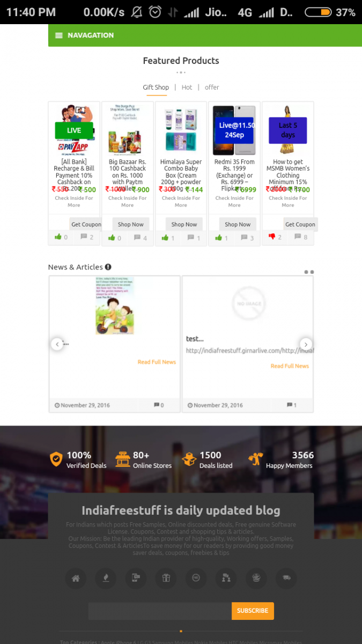The image size is (362, 644).
Task: Open the gift box icon category
Action: tap(166, 578)
